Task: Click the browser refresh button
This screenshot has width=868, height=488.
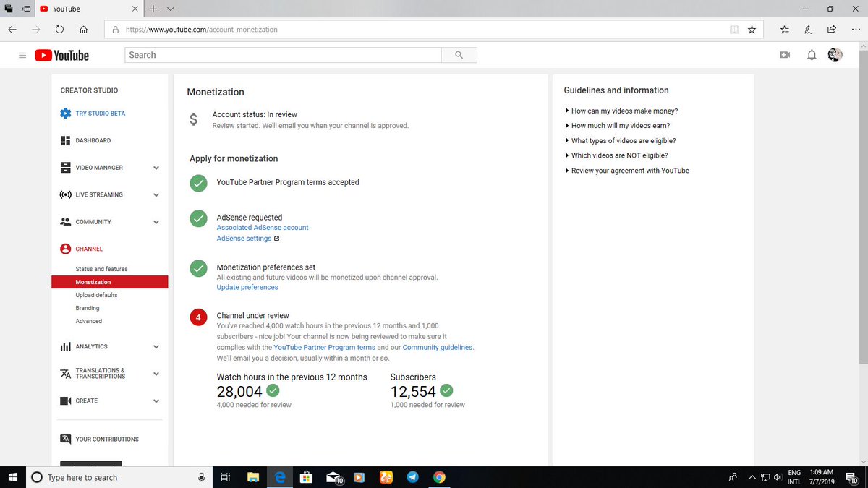Action: (x=59, y=30)
